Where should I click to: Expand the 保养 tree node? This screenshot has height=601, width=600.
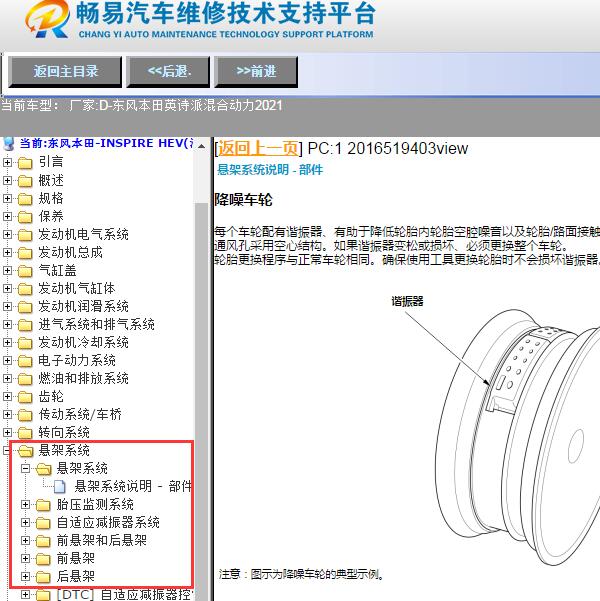pos(7,217)
